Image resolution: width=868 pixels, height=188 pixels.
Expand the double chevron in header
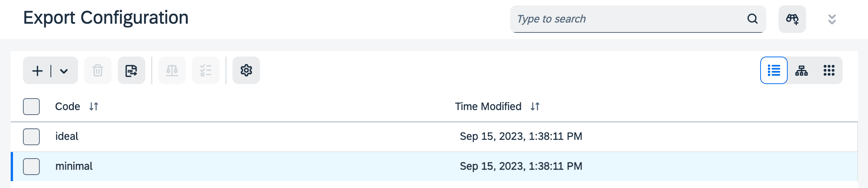pyautogui.click(x=832, y=19)
